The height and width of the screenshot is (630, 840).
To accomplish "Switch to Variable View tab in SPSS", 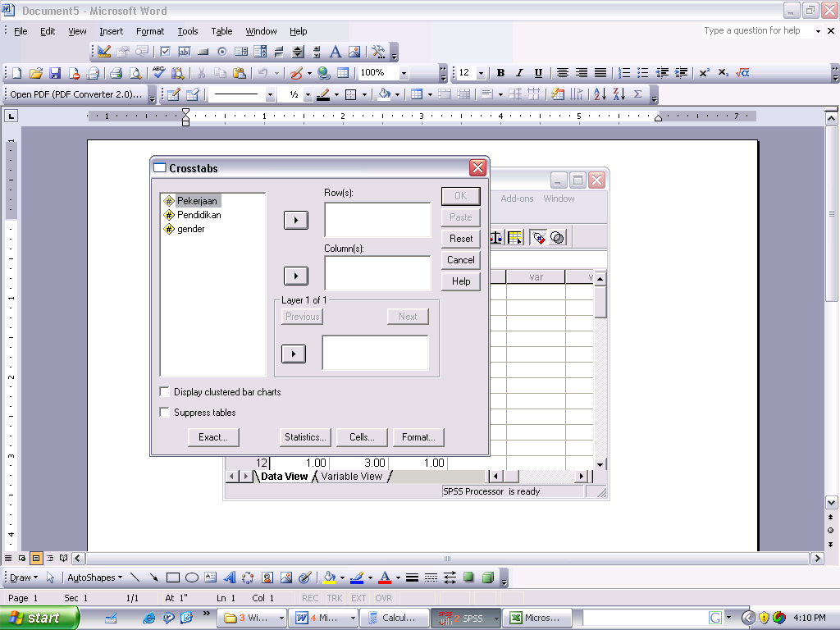I will [352, 477].
